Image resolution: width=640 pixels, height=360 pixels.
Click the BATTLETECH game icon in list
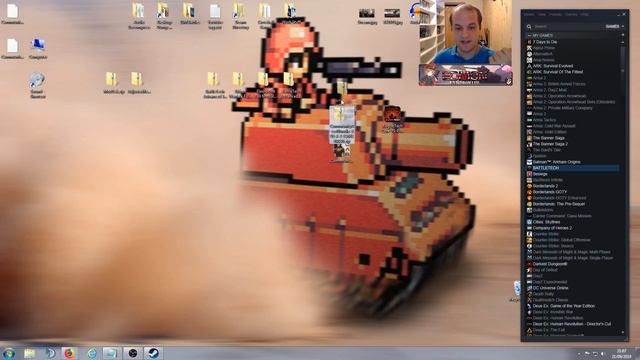click(529, 168)
